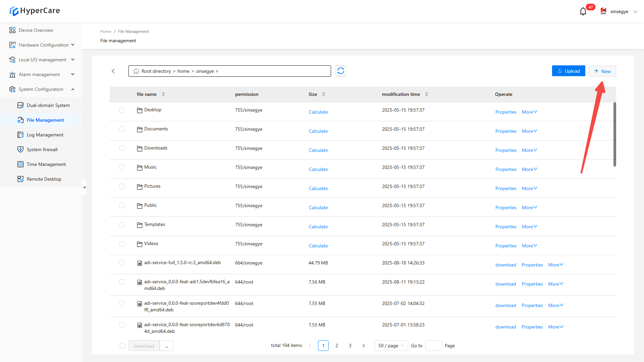The height and width of the screenshot is (362, 644).
Task: Click the home icon in path bar
Action: (x=136, y=71)
